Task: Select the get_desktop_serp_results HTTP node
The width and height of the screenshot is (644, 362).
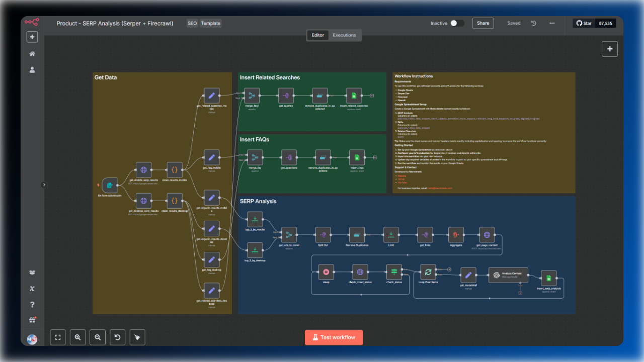Action: click(x=143, y=201)
